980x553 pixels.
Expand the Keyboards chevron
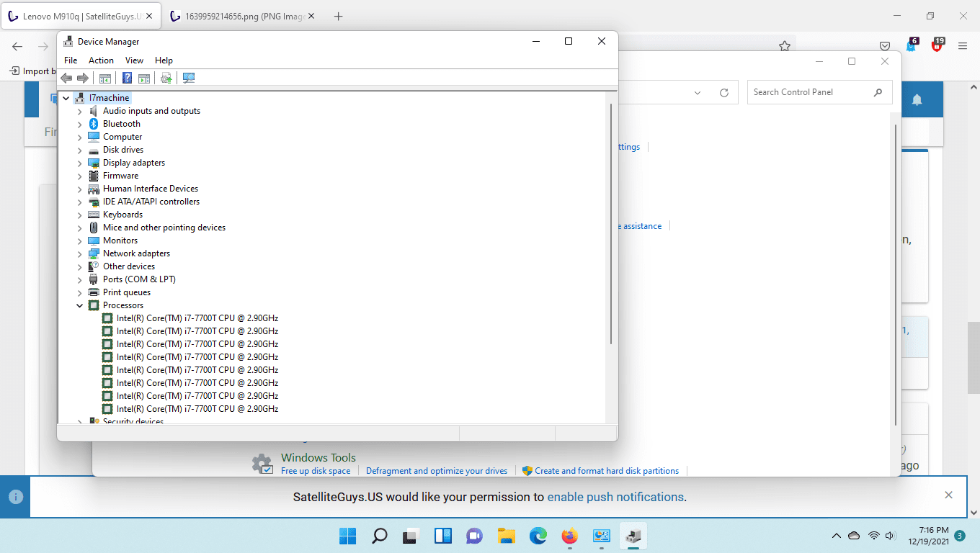tap(80, 215)
